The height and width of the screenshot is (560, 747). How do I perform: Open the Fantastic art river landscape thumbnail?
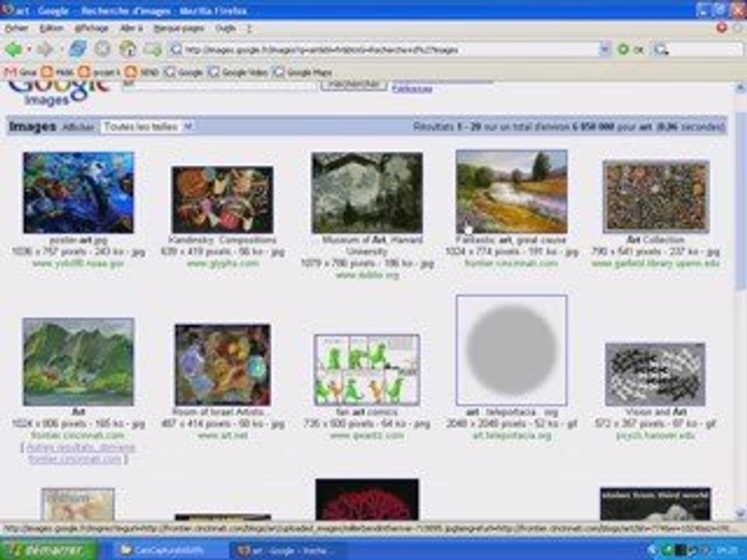(511, 191)
